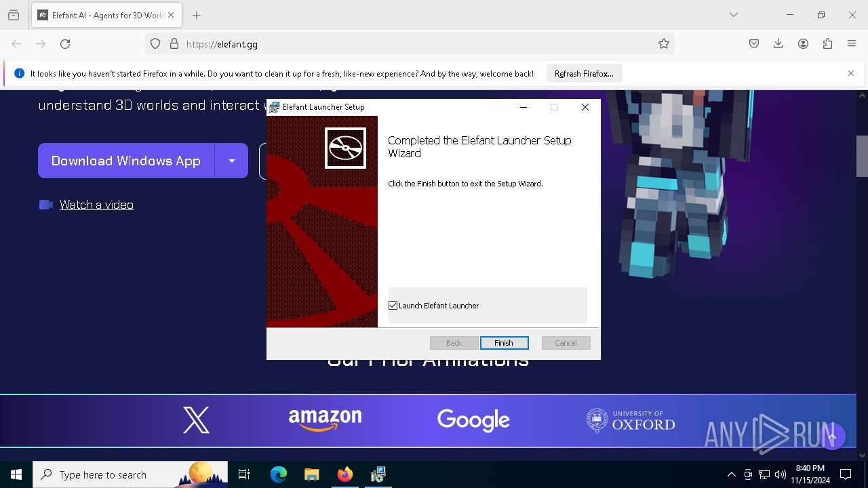Click the University of Oxford logo
The height and width of the screenshot is (488, 868).
tap(631, 421)
